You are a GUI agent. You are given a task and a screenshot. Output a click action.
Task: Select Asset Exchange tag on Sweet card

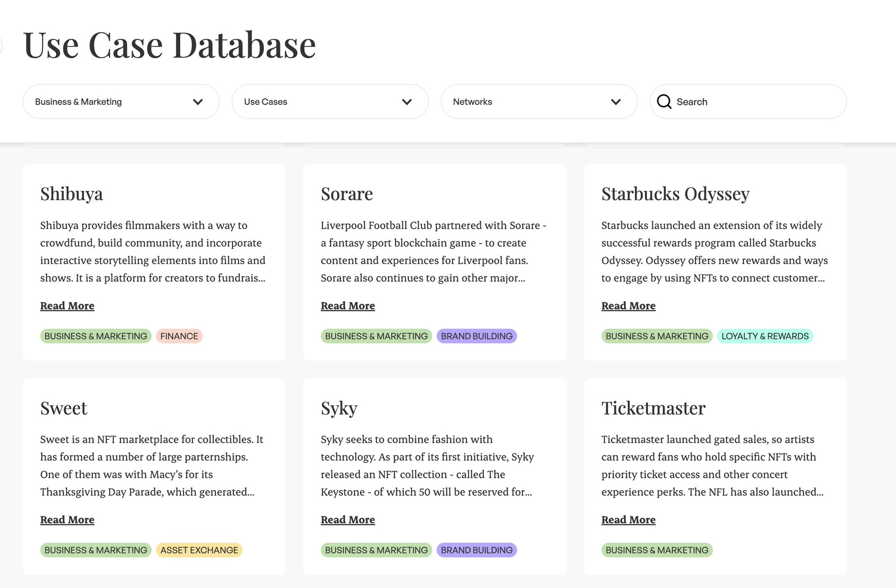199,550
